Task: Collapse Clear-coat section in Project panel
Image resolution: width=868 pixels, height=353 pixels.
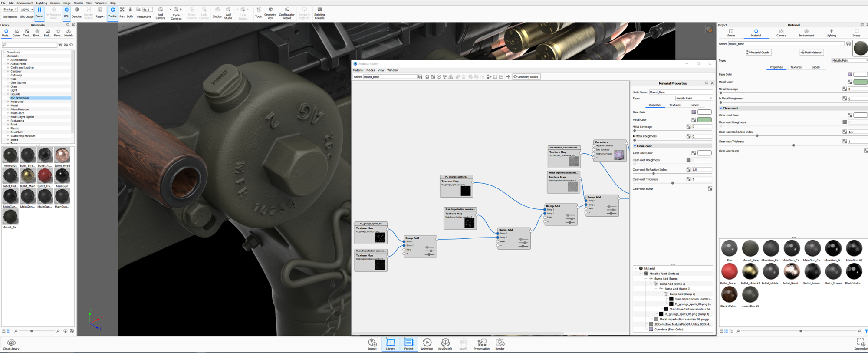Action: pos(721,108)
